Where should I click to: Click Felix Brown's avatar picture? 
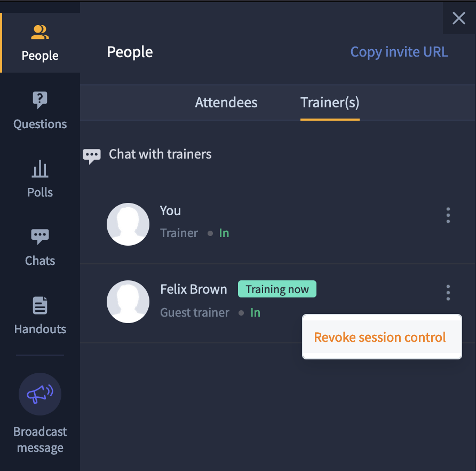[x=128, y=302]
